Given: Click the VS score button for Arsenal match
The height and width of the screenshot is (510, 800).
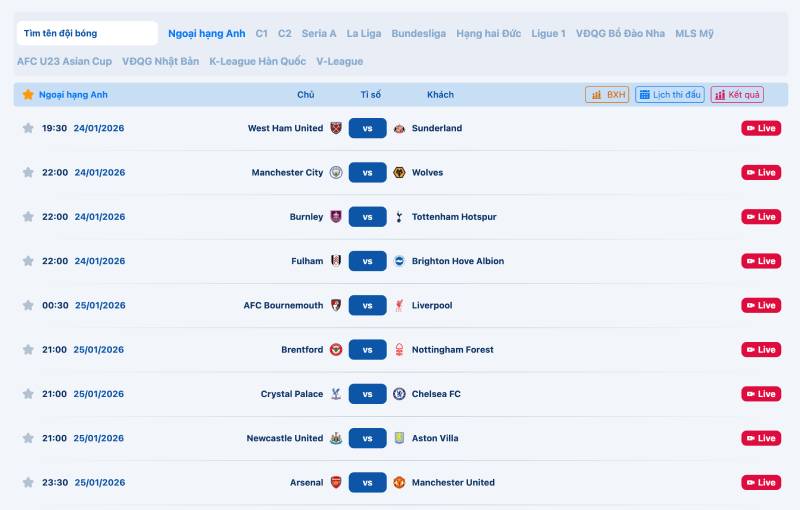Looking at the screenshot, I should coord(367,482).
